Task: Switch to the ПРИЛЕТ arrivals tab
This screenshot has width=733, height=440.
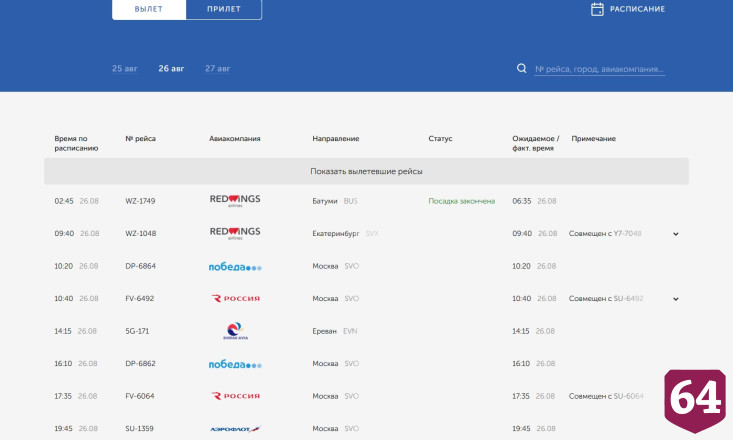Action: click(224, 9)
